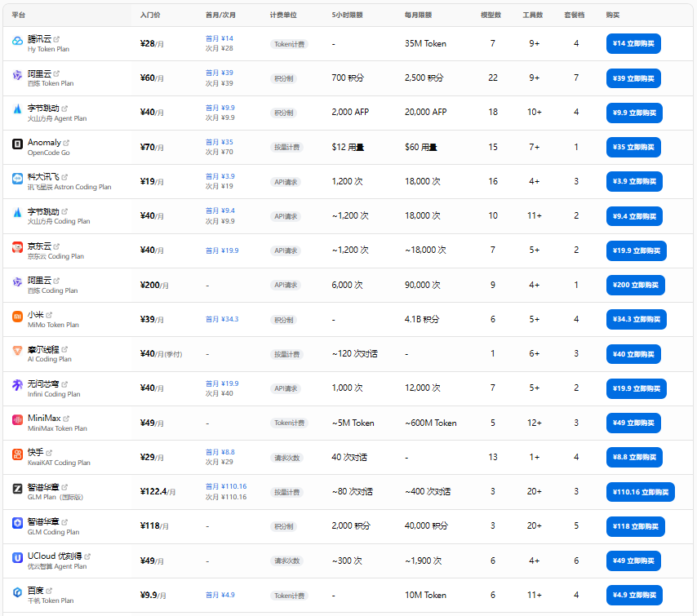Click the 无问芯穹 purple logo
This screenshot has width=697, height=616.
coord(17,385)
